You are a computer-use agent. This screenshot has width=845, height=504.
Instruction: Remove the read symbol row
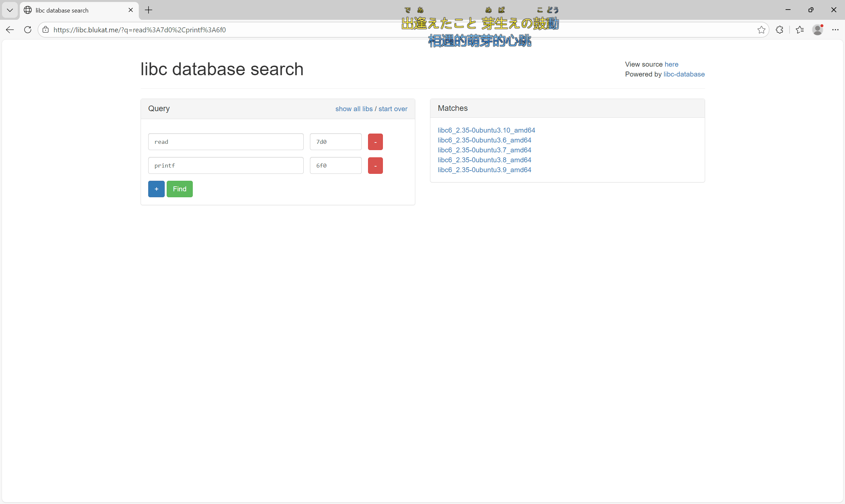[375, 142]
